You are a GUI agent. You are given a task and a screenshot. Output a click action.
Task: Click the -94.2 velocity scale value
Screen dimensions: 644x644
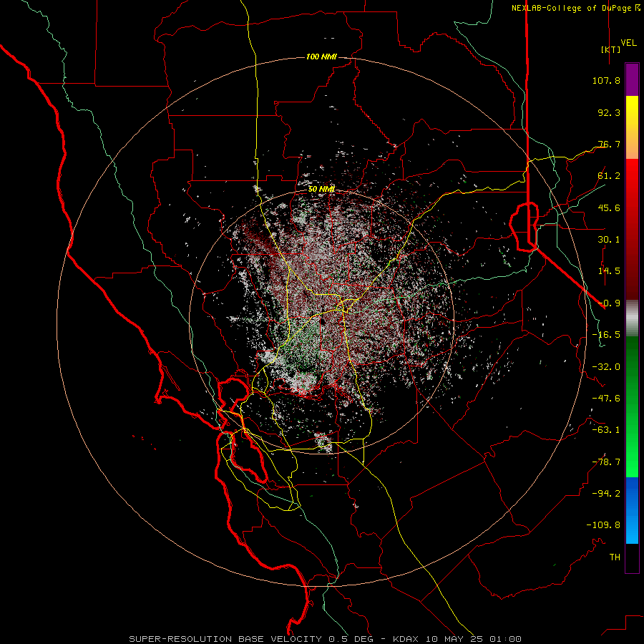(606, 494)
